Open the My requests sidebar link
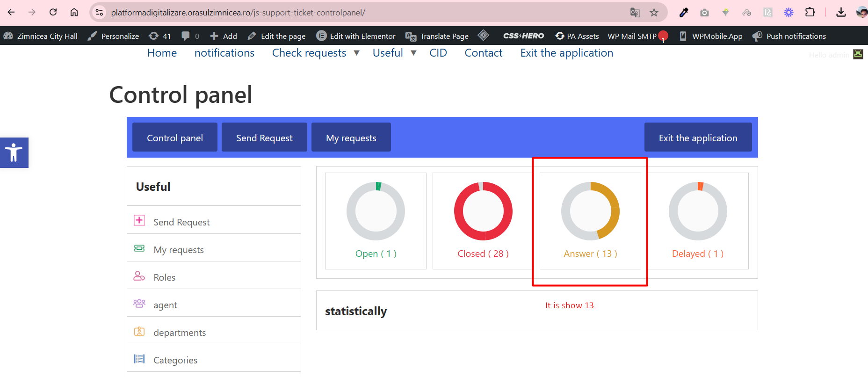The height and width of the screenshot is (377, 868). (179, 250)
